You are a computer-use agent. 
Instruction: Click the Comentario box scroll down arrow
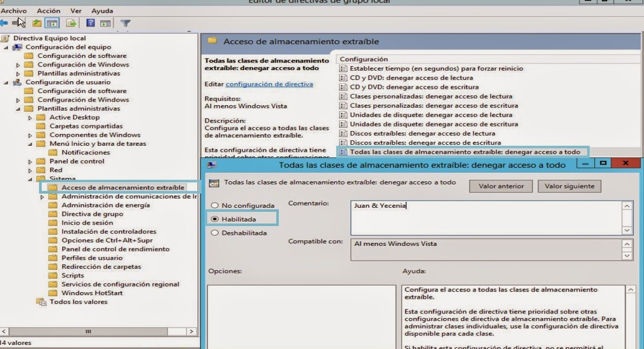[x=628, y=230]
